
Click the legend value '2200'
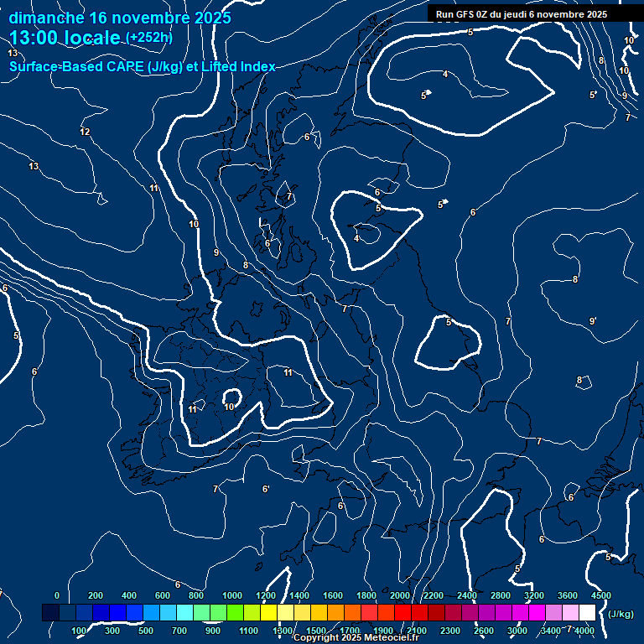click(434, 595)
